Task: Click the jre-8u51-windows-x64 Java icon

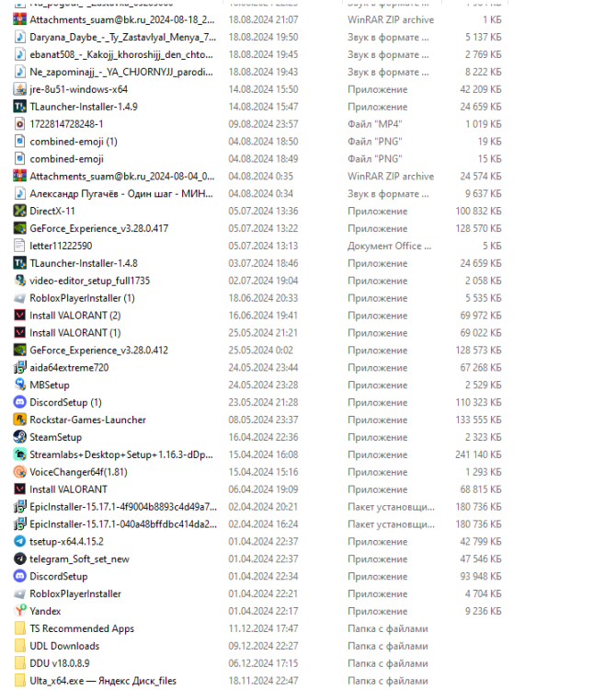Action: [19, 89]
